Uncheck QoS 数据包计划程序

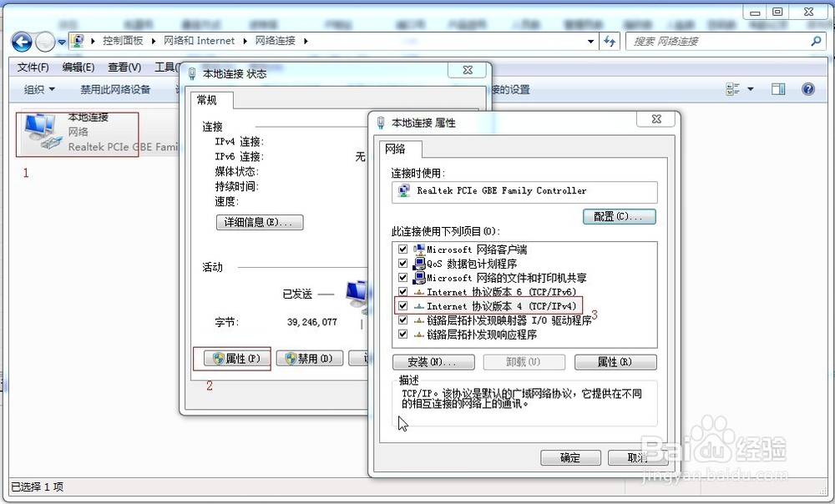(x=402, y=264)
